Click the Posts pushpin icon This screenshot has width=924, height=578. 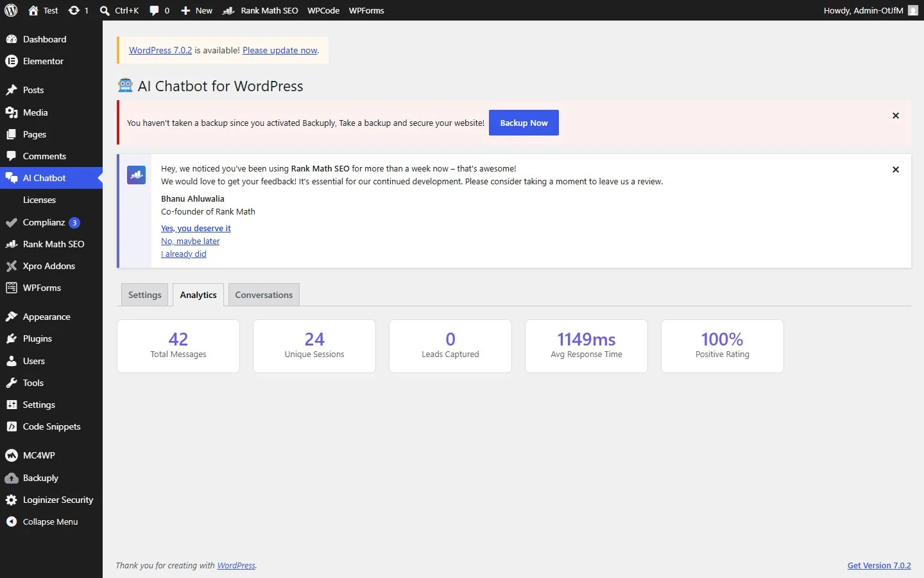pyautogui.click(x=11, y=90)
